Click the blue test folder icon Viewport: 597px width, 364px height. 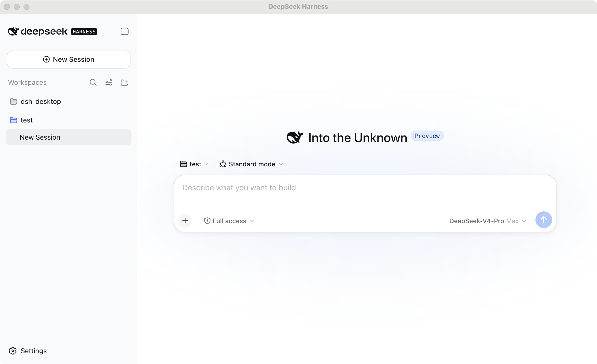coord(13,120)
